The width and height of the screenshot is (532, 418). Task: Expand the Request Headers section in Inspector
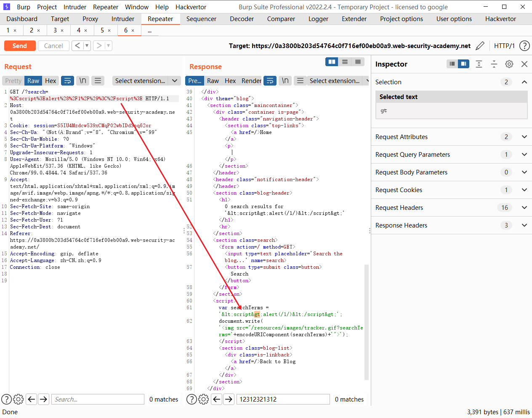point(524,207)
